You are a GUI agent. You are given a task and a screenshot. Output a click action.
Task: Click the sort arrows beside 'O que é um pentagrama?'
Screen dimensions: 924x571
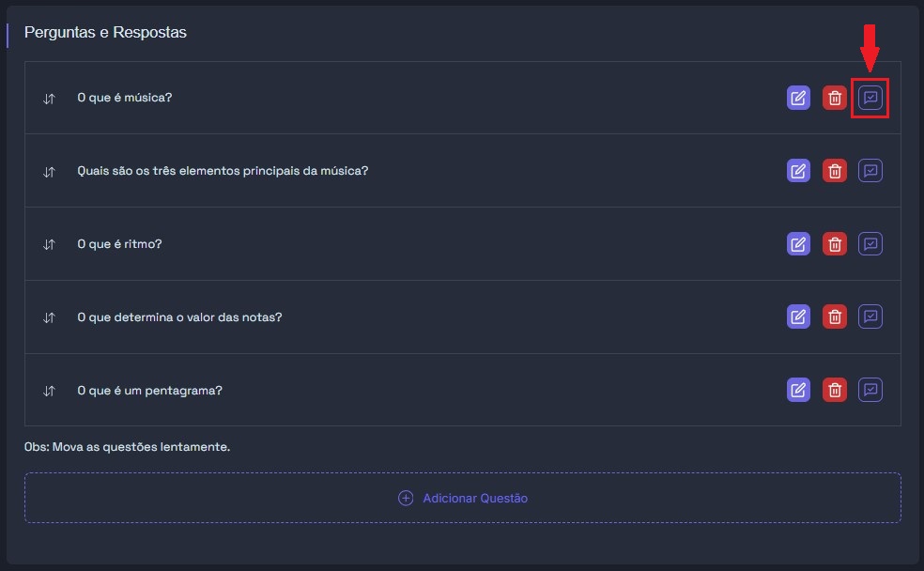(x=49, y=391)
